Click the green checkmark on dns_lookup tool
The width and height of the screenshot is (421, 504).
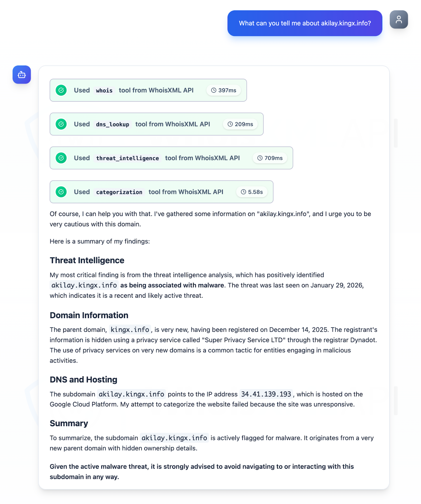coord(61,124)
